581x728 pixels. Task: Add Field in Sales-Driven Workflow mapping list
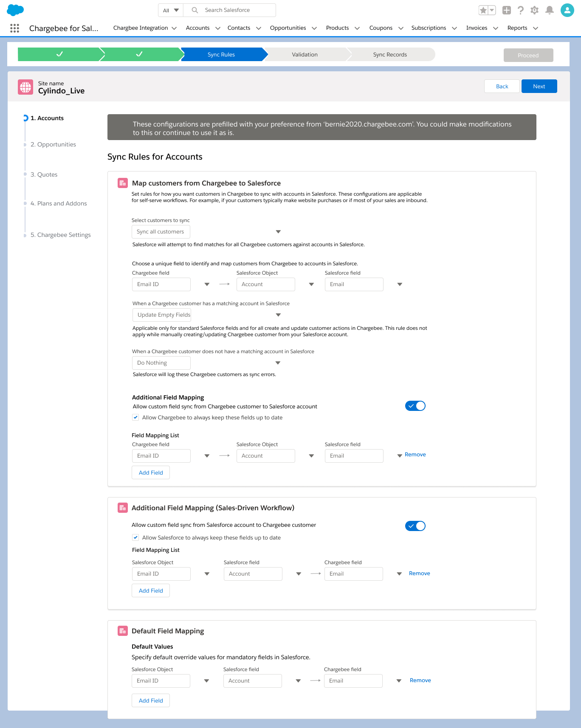151,590
